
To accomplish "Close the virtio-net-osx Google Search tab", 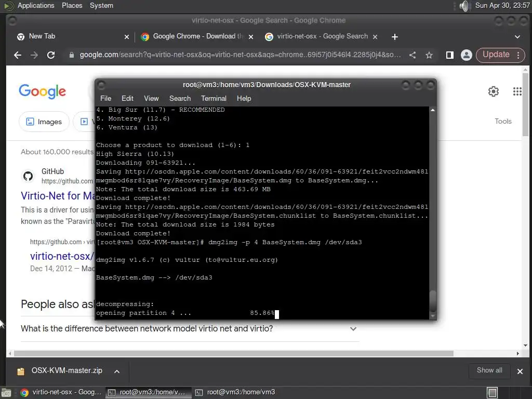I will tap(375, 37).
